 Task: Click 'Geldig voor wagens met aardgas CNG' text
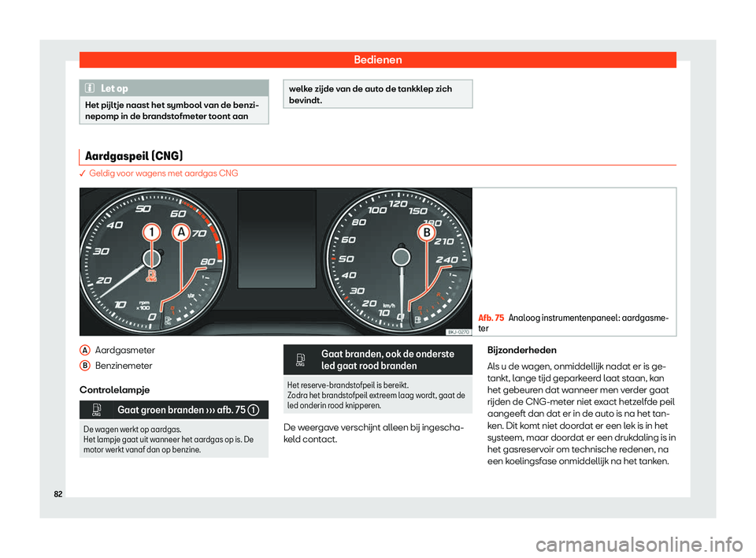[164, 173]
